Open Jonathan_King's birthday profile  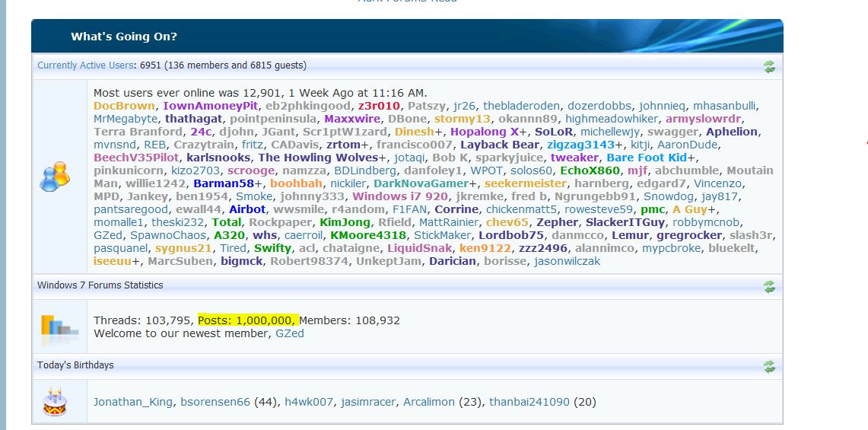tap(133, 403)
